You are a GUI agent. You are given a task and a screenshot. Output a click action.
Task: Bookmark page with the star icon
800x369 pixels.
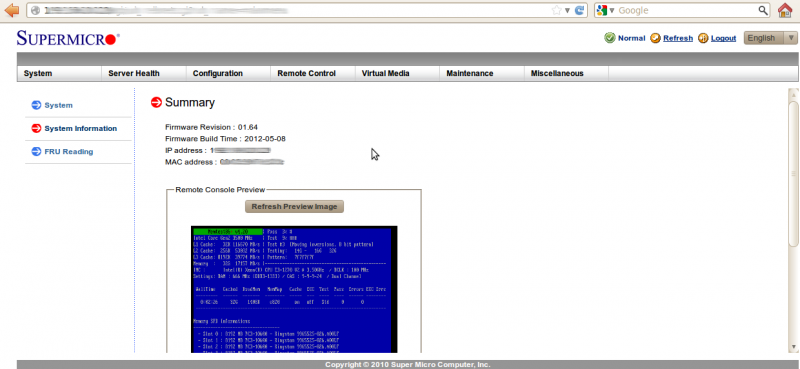[557, 10]
